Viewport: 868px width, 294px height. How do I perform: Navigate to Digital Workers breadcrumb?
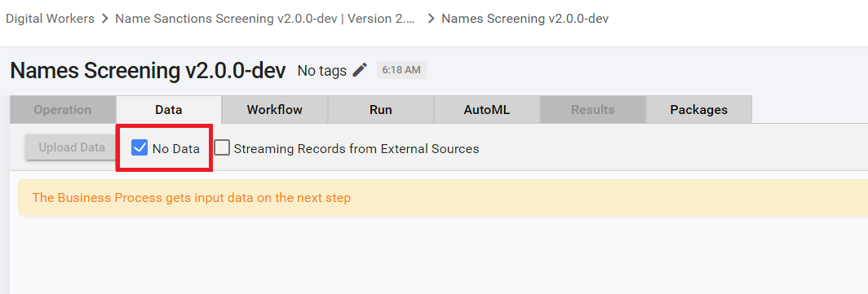tap(51, 19)
